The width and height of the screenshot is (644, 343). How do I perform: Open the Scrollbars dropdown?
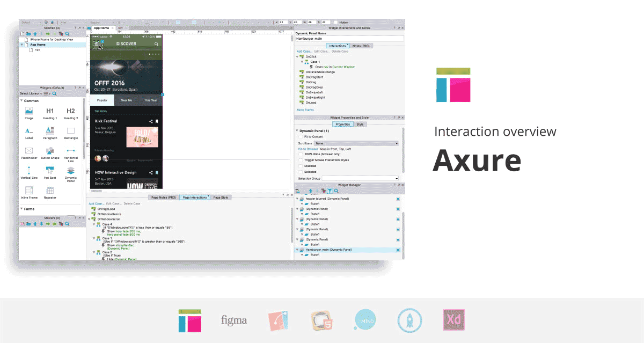click(x=357, y=143)
